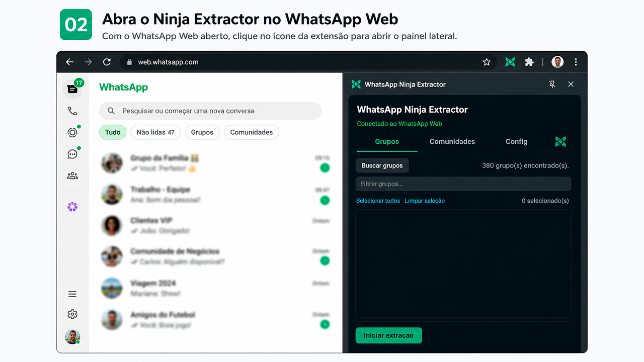Go back with the browser back arrow

[x=69, y=62]
